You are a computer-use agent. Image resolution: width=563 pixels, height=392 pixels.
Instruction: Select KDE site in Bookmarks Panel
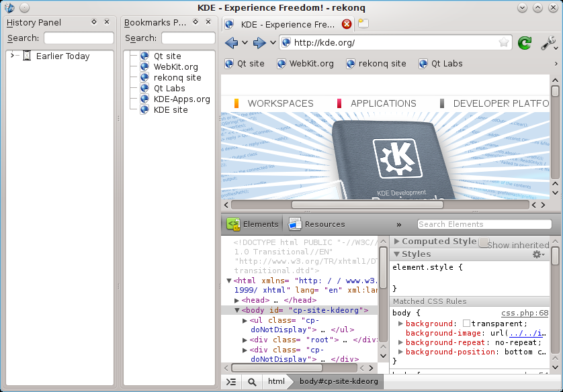(x=171, y=110)
